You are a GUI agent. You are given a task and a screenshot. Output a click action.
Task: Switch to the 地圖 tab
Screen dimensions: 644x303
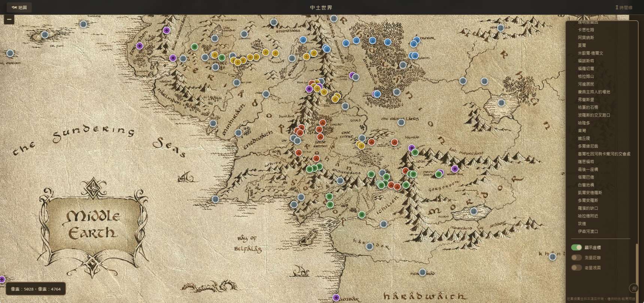pyautogui.click(x=19, y=7)
